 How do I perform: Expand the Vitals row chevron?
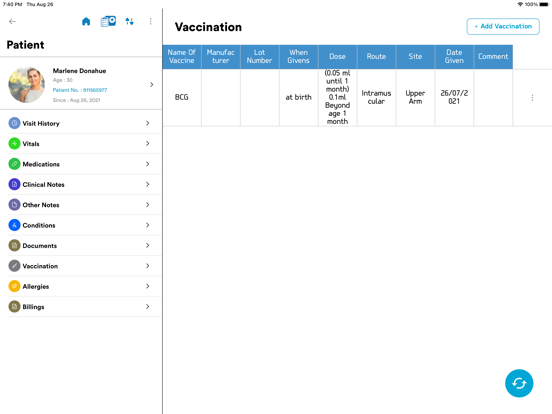(x=148, y=144)
